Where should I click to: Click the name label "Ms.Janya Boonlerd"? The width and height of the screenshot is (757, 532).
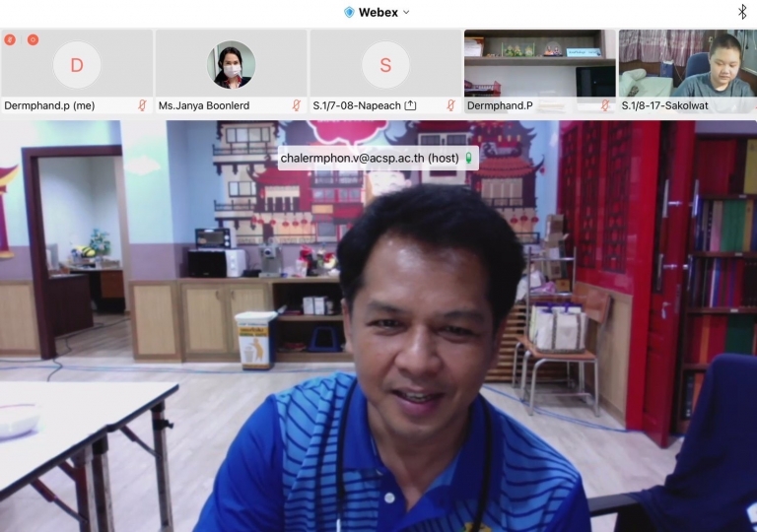[204, 105]
